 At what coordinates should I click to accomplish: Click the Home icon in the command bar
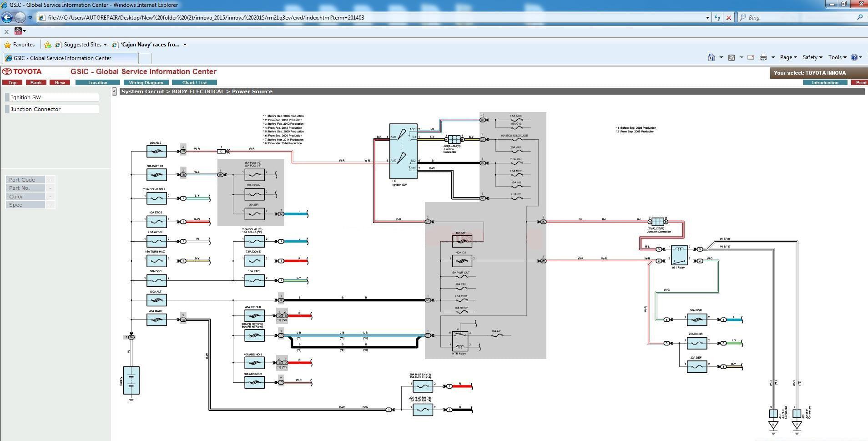click(x=711, y=57)
